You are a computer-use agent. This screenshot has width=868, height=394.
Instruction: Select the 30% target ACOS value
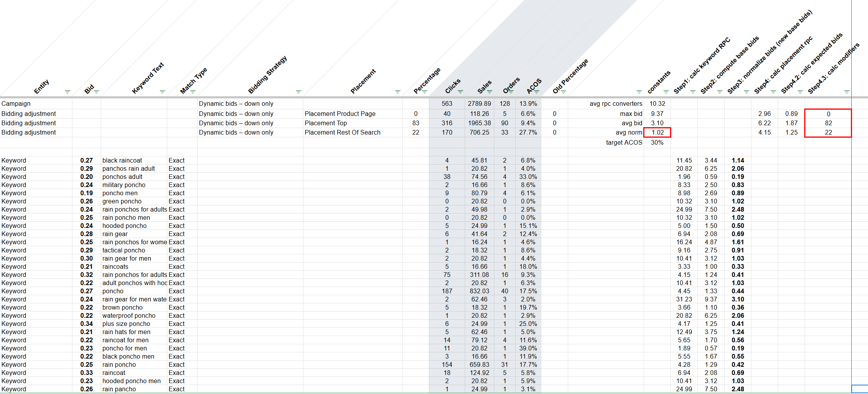point(657,142)
